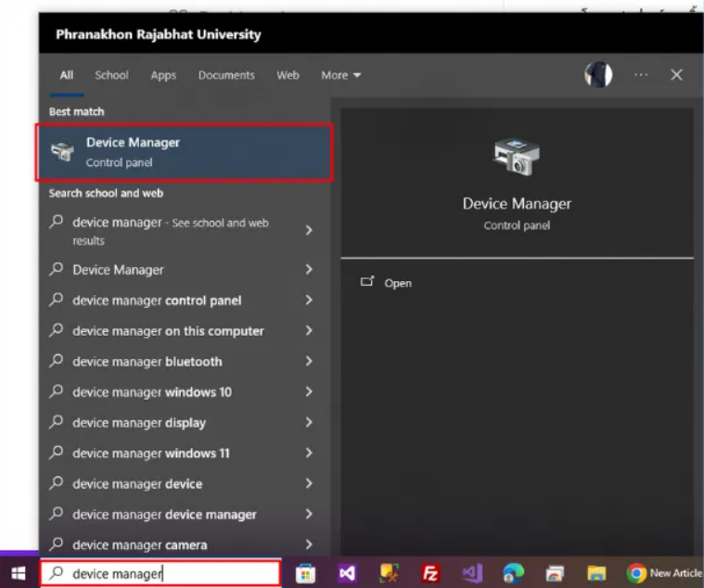The width and height of the screenshot is (704, 588).
Task: Click the Chrome icon in taskbar
Action: point(636,574)
